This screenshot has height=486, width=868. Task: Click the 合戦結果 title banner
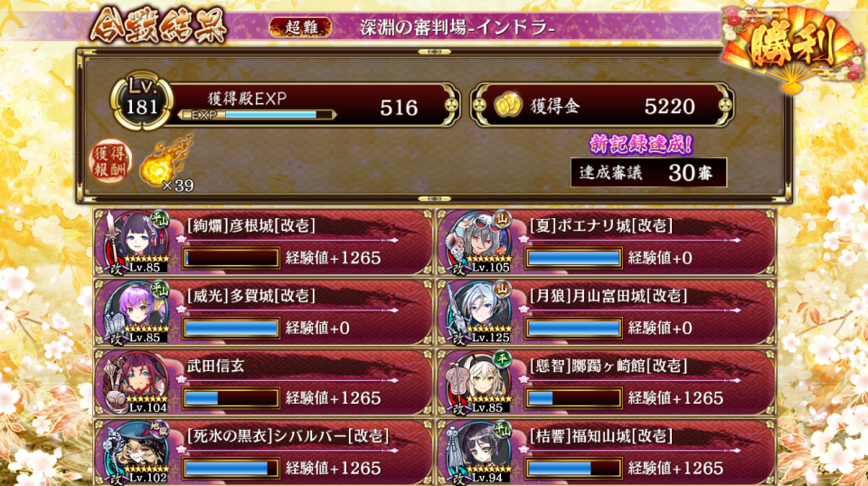point(159,26)
